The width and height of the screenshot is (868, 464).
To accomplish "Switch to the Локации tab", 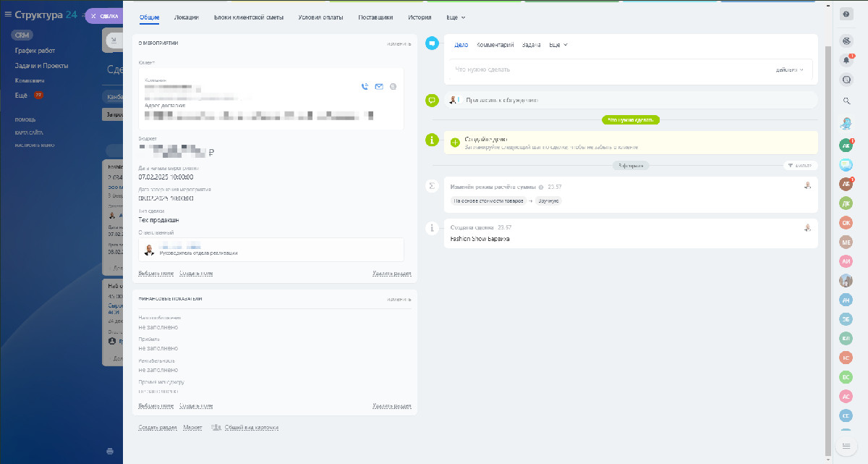I will (187, 17).
